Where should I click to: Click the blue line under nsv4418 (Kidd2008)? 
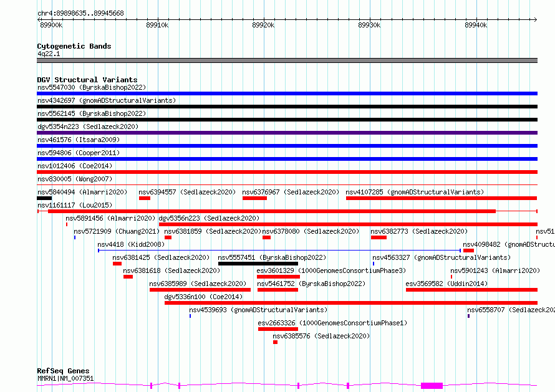point(279,251)
